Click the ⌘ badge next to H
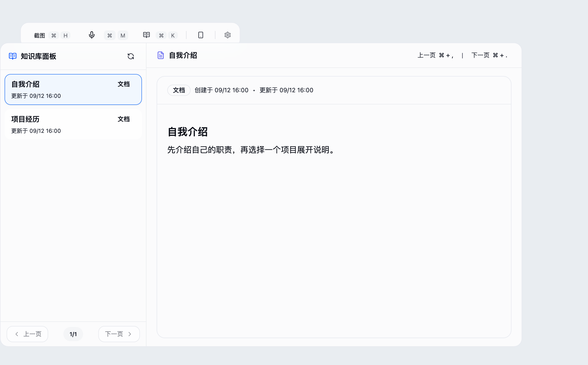This screenshot has width=588, height=365. [x=54, y=35]
